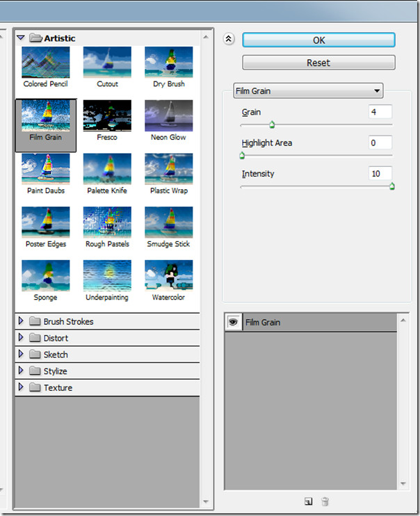The width and height of the screenshot is (420, 516).
Task: Apply the Fresco filter thumbnail
Action: tap(107, 116)
